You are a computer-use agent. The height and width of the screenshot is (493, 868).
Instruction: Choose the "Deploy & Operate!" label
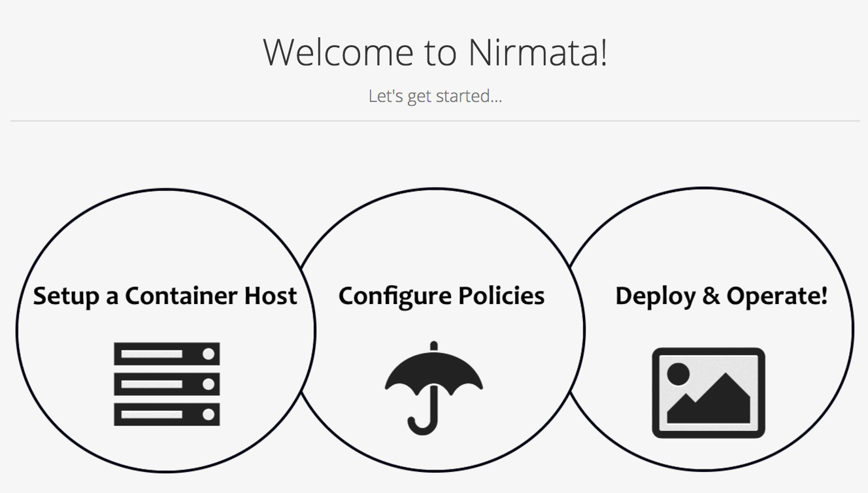pyautogui.click(x=721, y=296)
